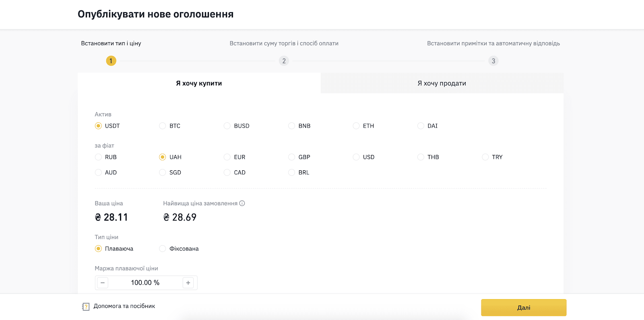The height and width of the screenshot is (320, 644).
Task: Select the BTC asset radio button
Action: (x=163, y=126)
